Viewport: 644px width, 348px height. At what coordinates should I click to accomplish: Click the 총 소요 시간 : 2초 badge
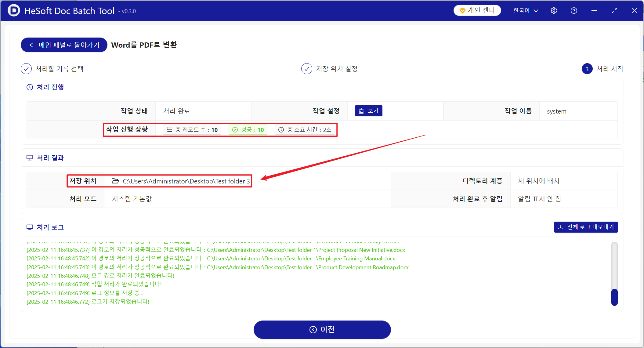(305, 130)
